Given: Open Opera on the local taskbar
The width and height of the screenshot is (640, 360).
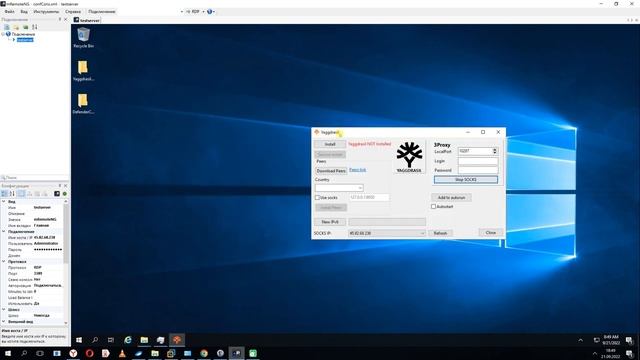Looking at the screenshot, I should 89,353.
